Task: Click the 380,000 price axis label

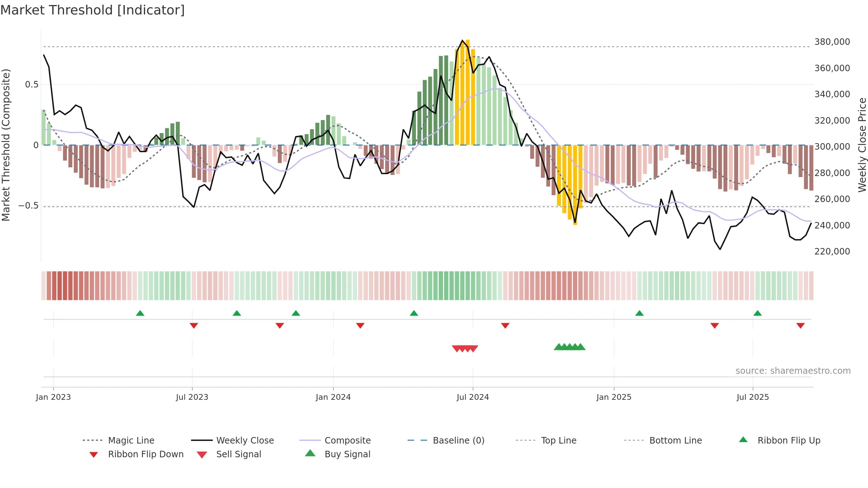Action: point(832,42)
